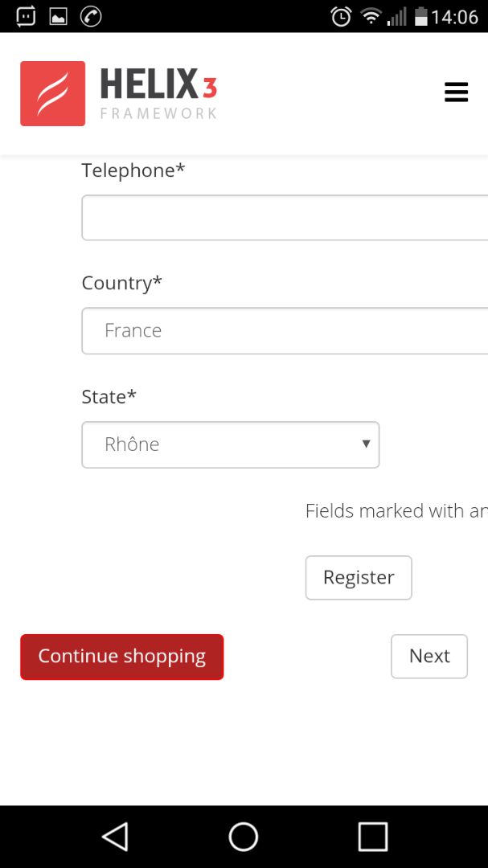Tap the phone call notification icon

tap(91, 16)
